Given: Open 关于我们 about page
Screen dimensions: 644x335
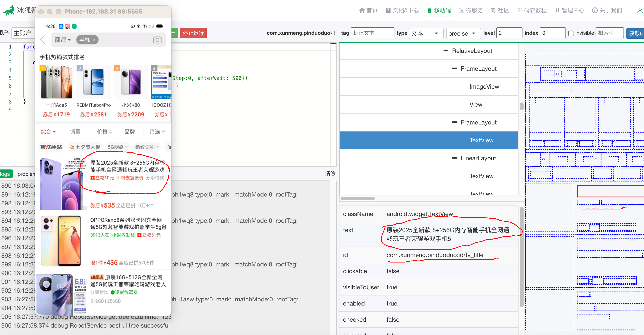Looking at the screenshot, I should click(607, 10).
